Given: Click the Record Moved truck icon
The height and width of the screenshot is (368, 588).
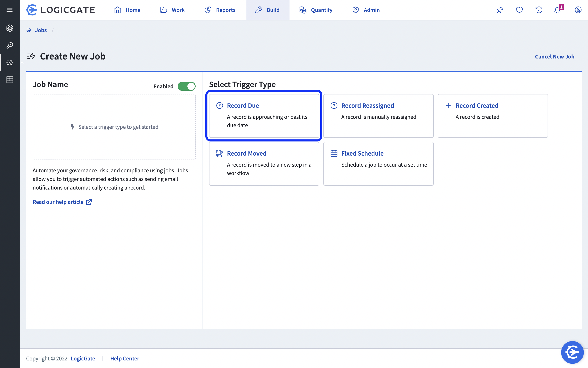Looking at the screenshot, I should pyautogui.click(x=220, y=153).
